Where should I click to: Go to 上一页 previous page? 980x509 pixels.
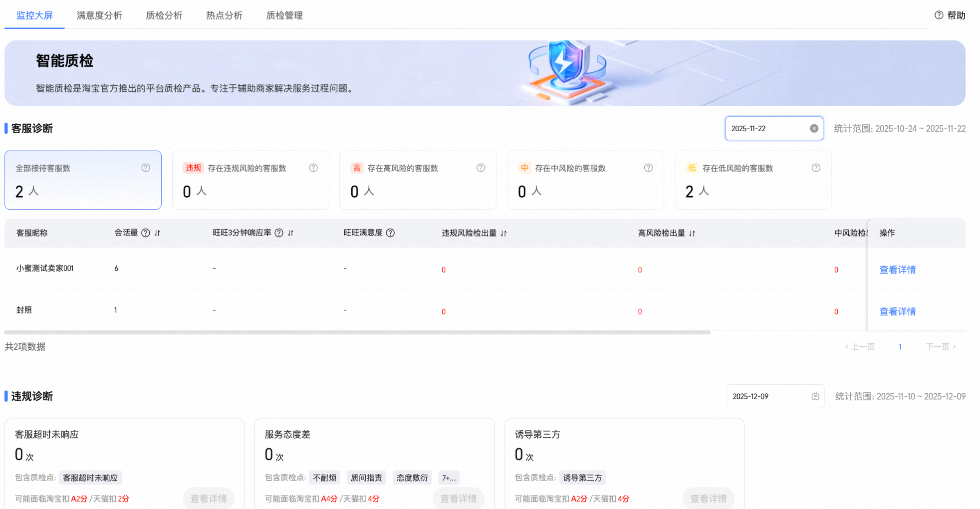coord(860,346)
